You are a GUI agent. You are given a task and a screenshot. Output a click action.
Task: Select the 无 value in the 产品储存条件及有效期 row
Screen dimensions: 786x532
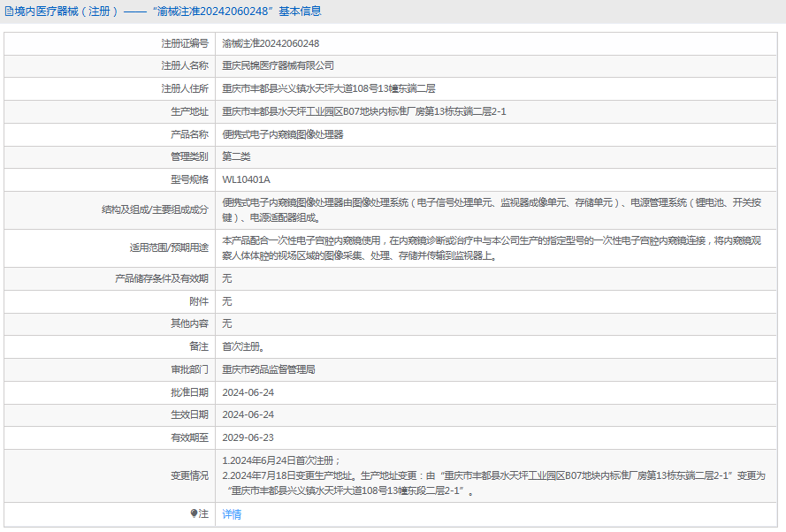[x=227, y=278]
